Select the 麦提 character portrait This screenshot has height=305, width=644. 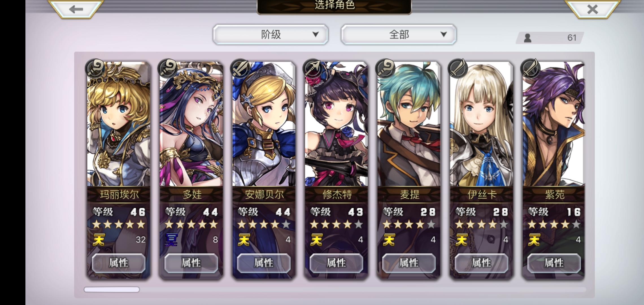click(x=409, y=124)
